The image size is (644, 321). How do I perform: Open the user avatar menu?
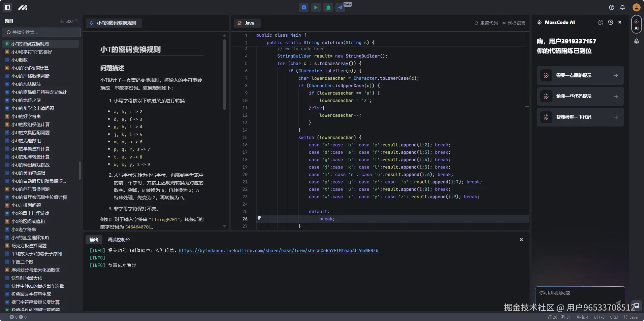636,7
